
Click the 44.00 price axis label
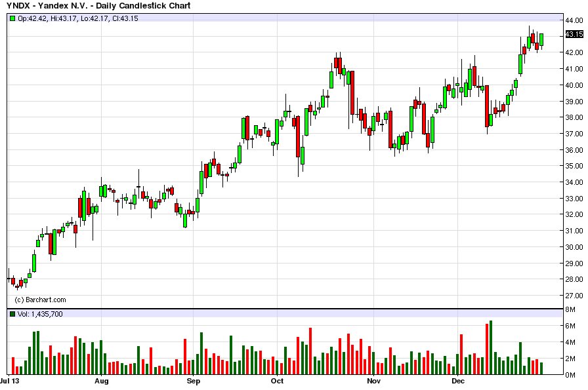(x=574, y=20)
